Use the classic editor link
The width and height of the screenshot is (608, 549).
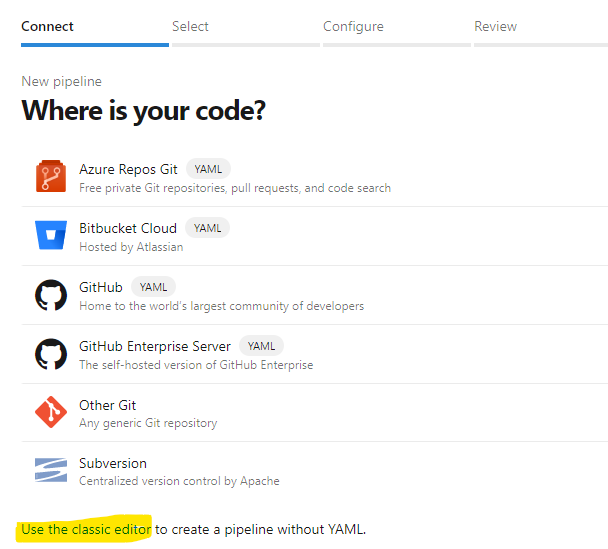pyautogui.click(x=86, y=529)
